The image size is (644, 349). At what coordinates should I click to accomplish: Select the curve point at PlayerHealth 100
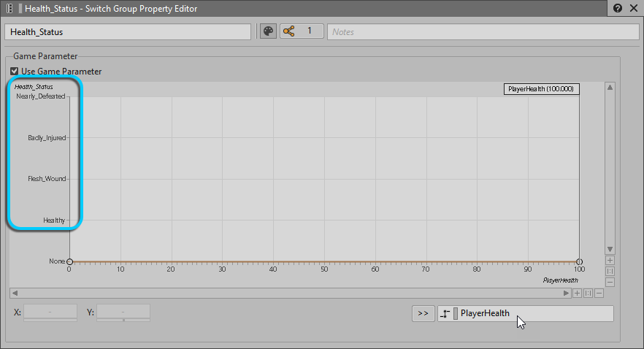(x=579, y=261)
